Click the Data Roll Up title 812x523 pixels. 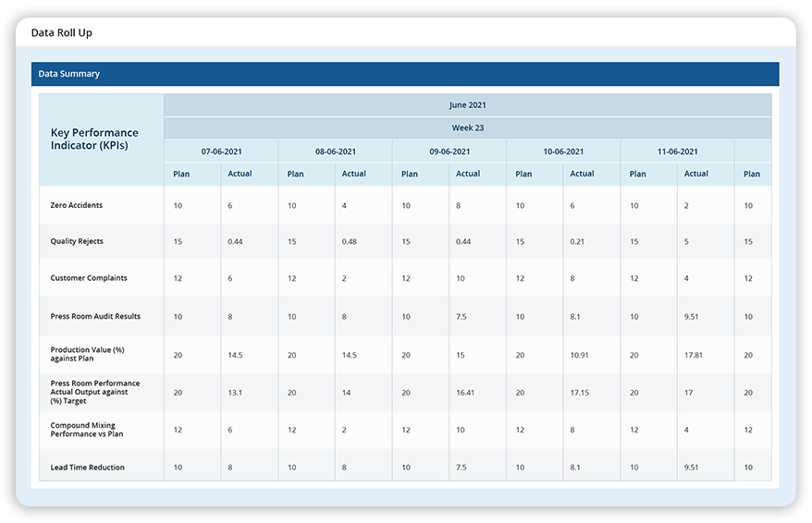coord(62,32)
